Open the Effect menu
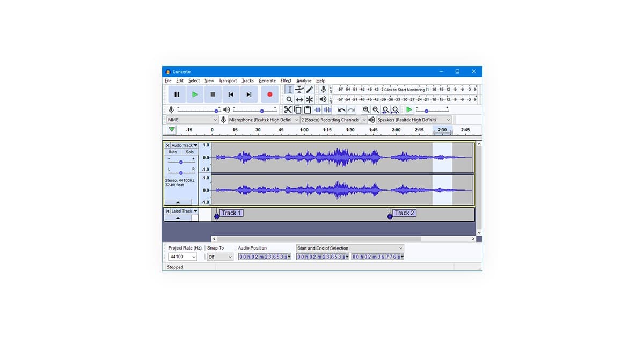 coord(286,80)
